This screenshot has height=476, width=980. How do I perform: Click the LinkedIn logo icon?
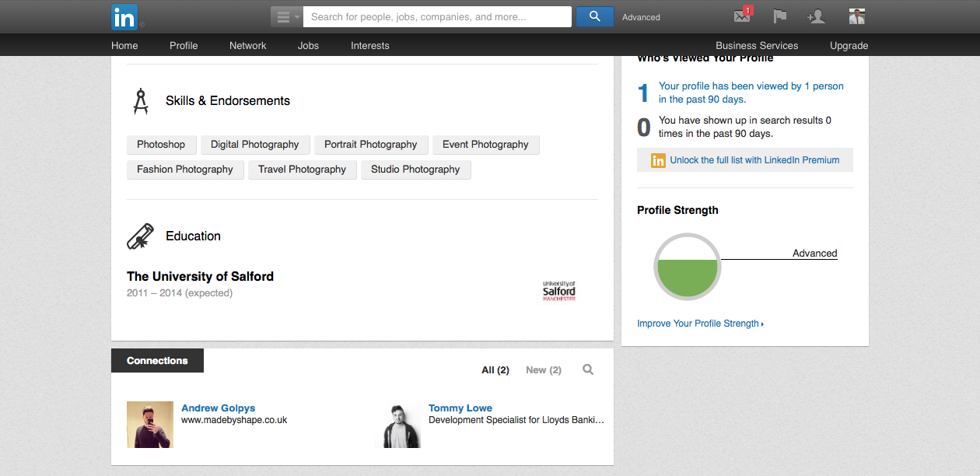coord(124,16)
